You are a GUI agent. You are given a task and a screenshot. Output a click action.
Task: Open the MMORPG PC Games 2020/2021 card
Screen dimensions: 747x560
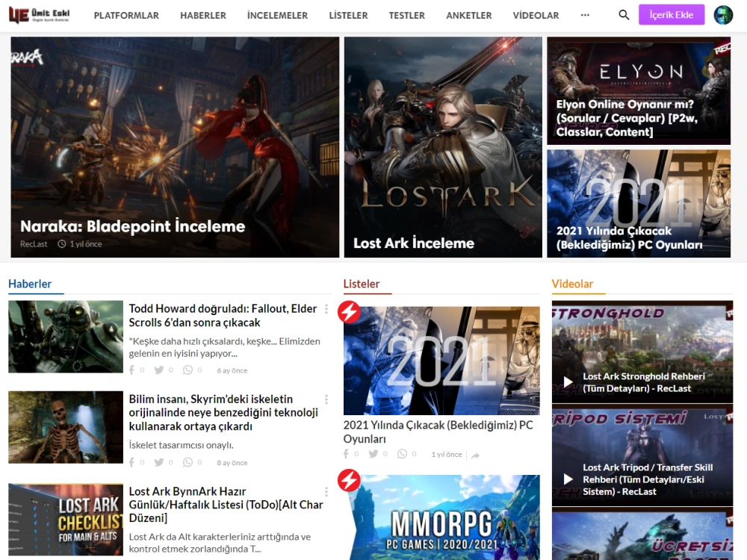point(441,517)
